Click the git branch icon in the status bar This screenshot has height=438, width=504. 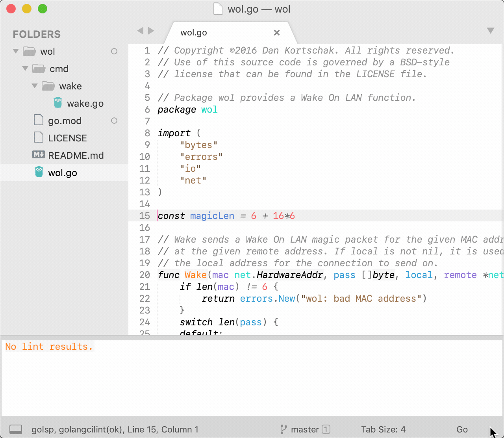283,429
